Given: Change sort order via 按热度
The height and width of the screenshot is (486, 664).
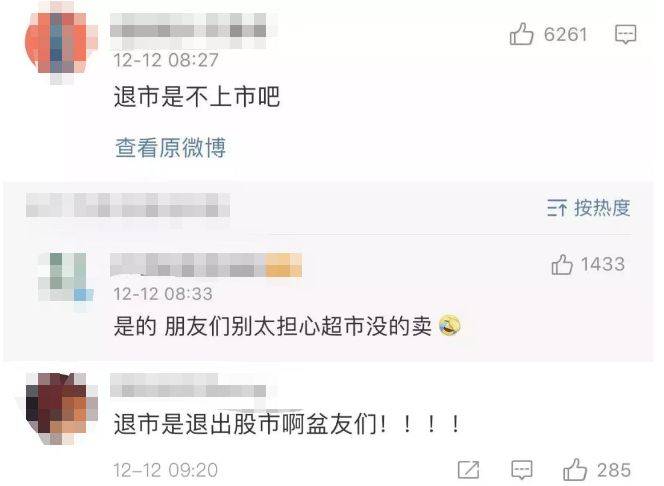Looking at the screenshot, I should [x=602, y=208].
